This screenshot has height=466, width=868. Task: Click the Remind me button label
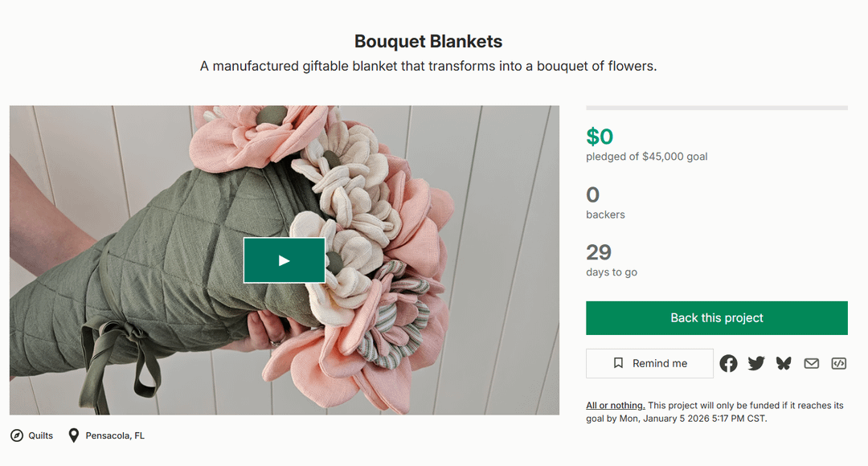[x=660, y=363]
